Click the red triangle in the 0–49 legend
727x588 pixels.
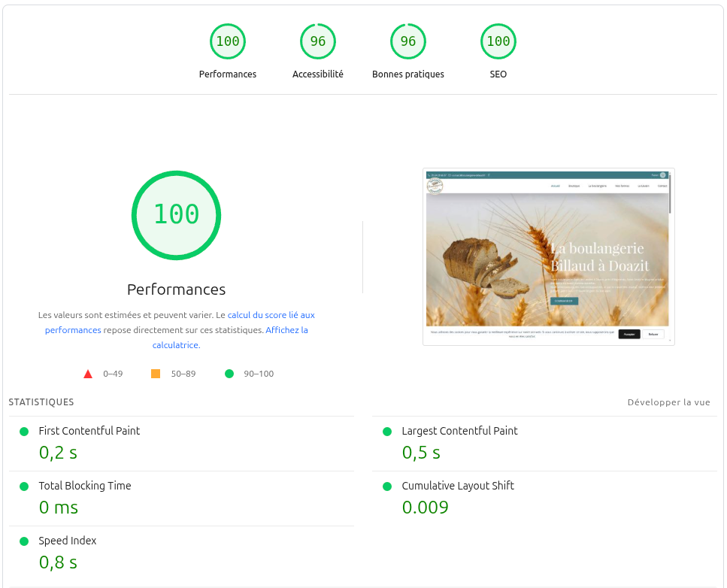(88, 373)
